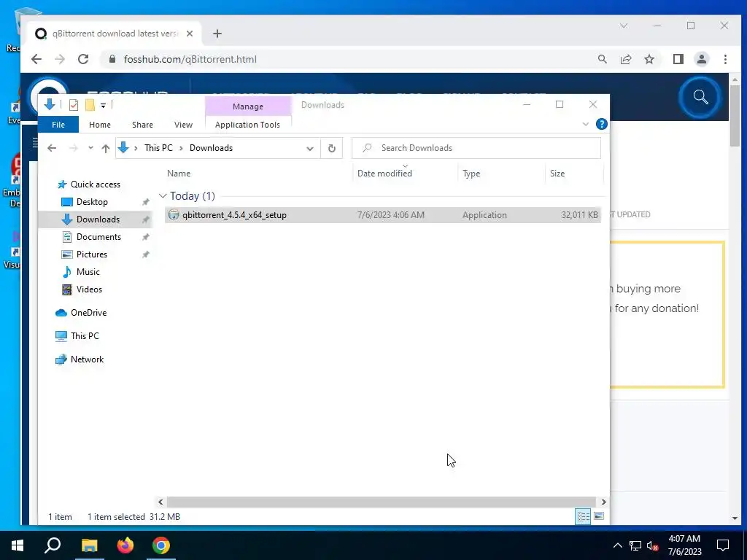The image size is (747, 560).
Task: Sort files by Date modified column
Action: click(384, 174)
